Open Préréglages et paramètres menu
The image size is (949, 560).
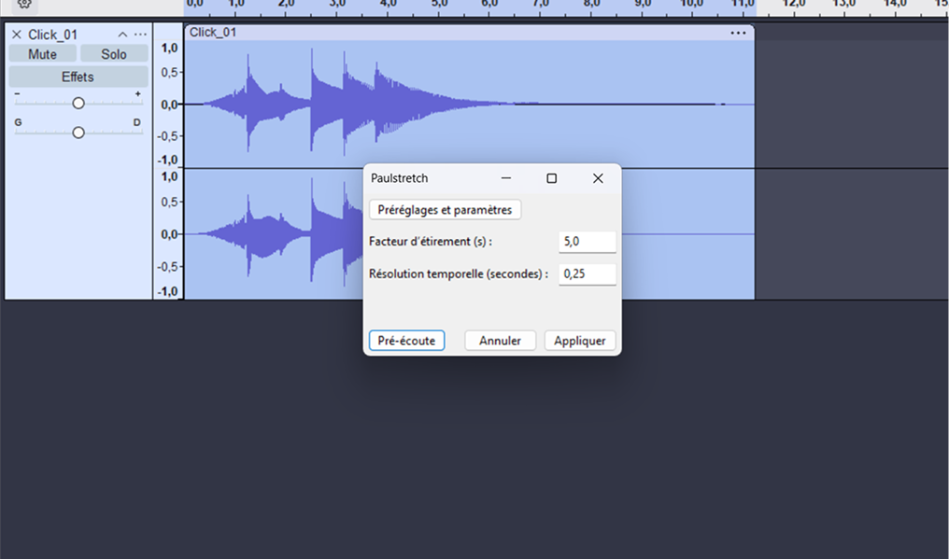point(445,210)
